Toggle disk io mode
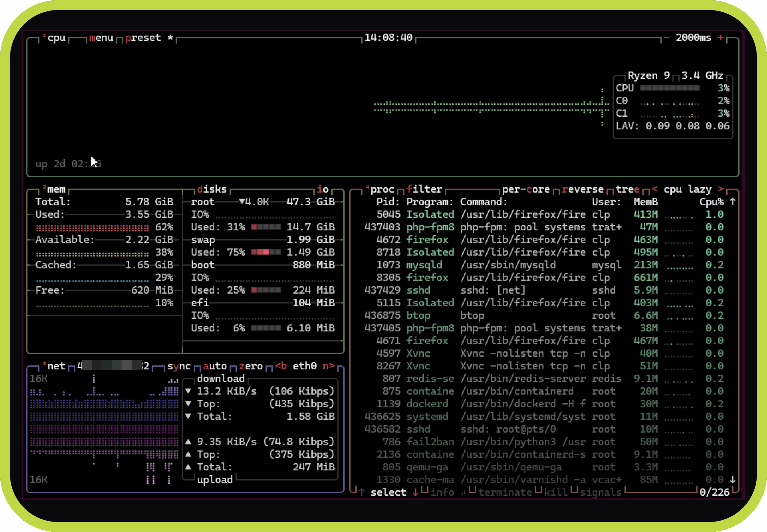 (x=323, y=189)
